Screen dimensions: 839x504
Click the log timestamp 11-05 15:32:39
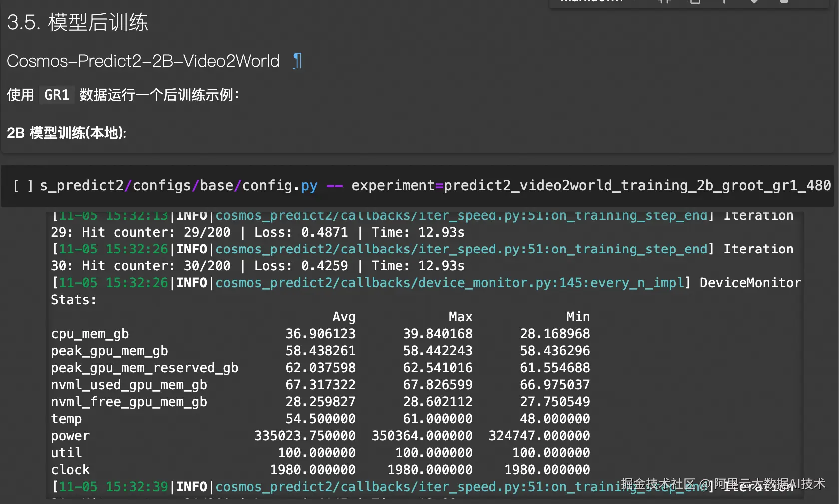(x=113, y=487)
